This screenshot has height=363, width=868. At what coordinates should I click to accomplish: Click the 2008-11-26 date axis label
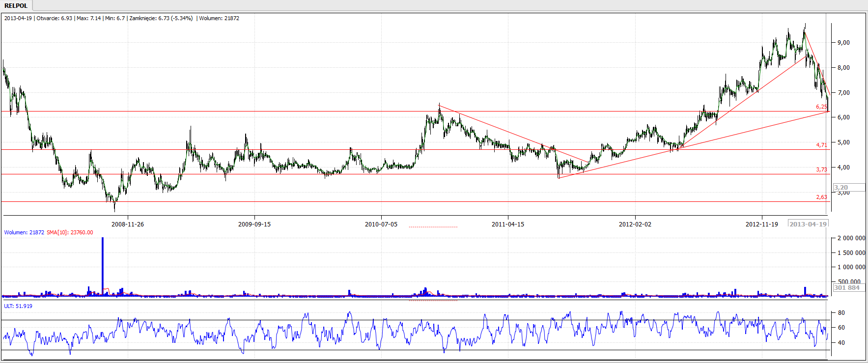tap(128, 224)
